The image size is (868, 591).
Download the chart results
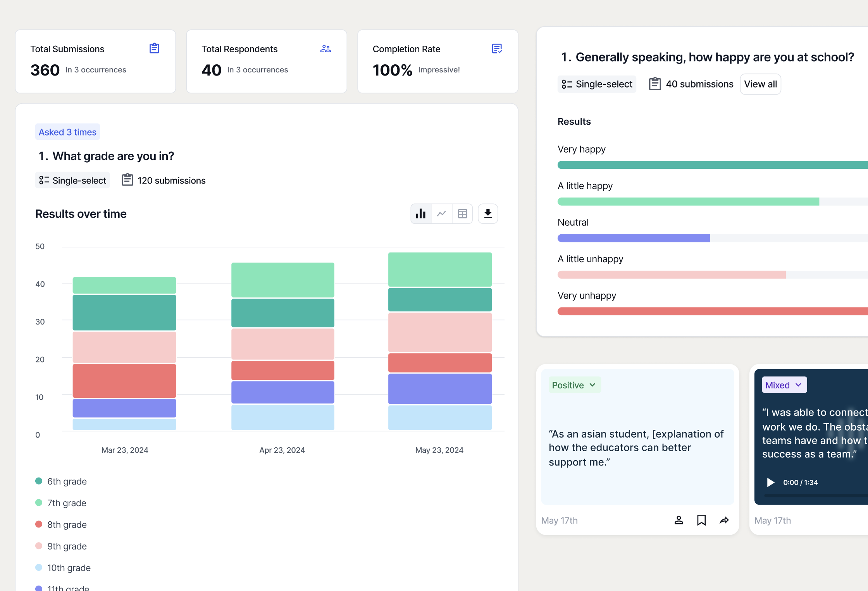(488, 214)
